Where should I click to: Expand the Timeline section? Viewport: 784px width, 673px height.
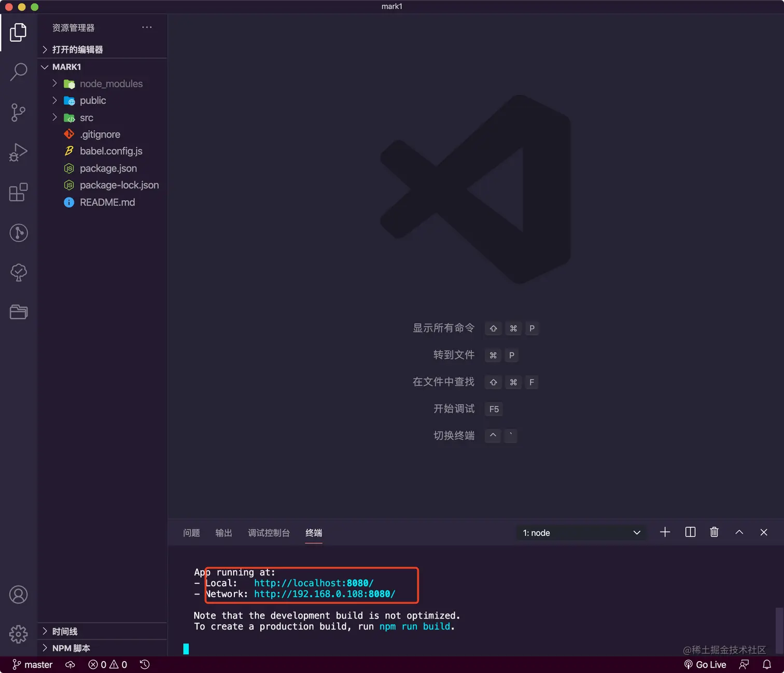[x=103, y=632]
